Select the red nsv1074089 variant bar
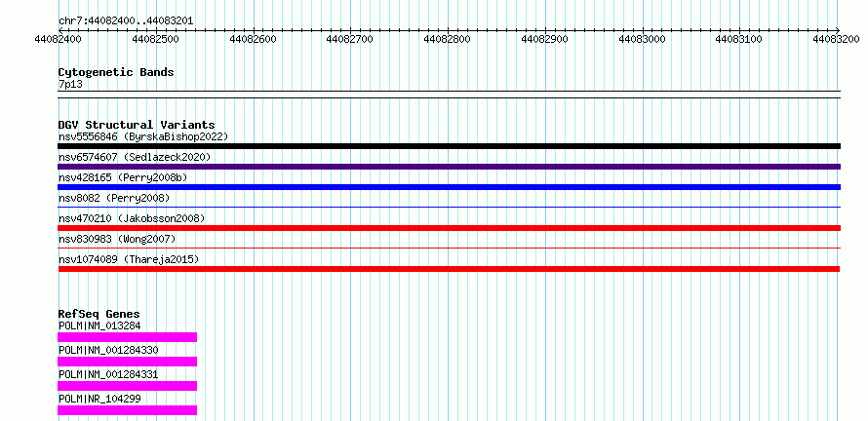Screen dimensions: 868x421 [x=449, y=269]
